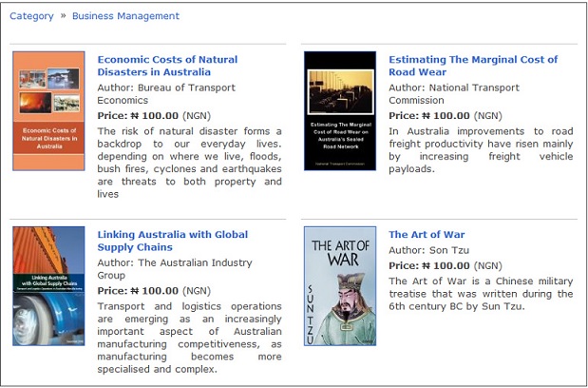Open the Business Management breadcrumb
This screenshot has width=588, height=388.
point(125,16)
